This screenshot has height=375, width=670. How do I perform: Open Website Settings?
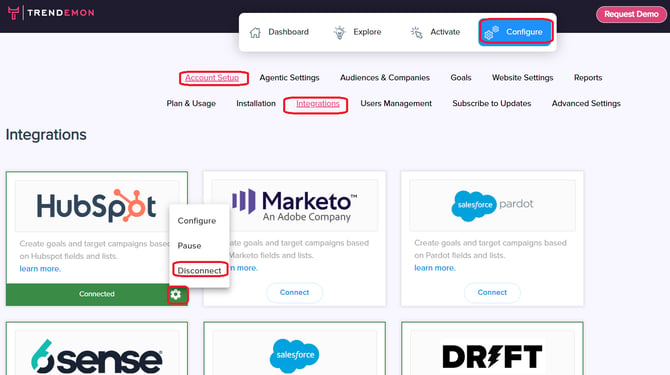[x=523, y=78]
